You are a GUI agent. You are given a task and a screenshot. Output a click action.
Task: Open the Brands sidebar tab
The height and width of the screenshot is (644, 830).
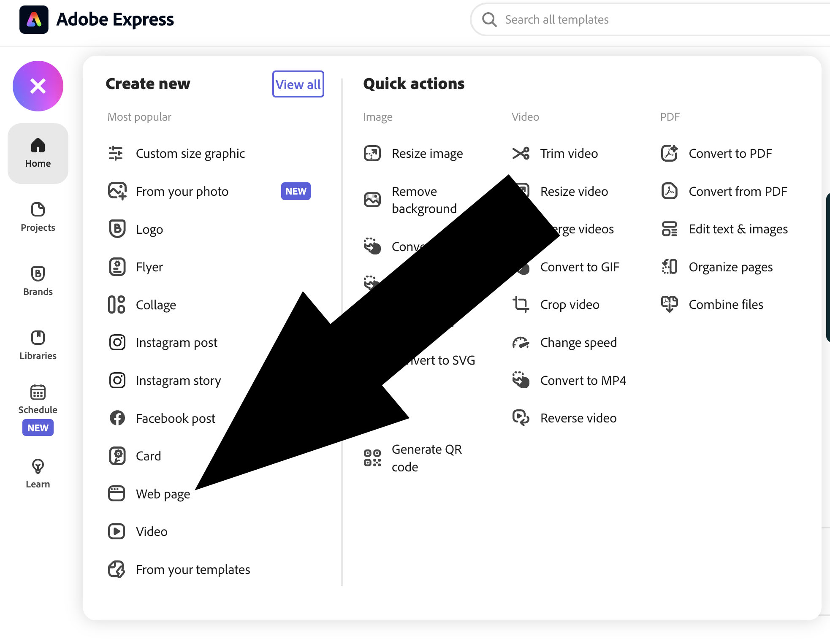click(x=38, y=281)
